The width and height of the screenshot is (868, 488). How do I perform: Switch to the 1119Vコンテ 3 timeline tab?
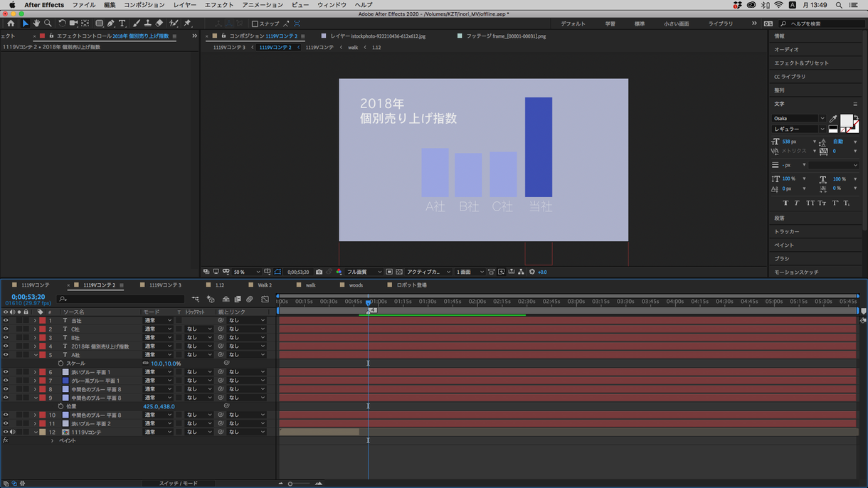pos(165,285)
